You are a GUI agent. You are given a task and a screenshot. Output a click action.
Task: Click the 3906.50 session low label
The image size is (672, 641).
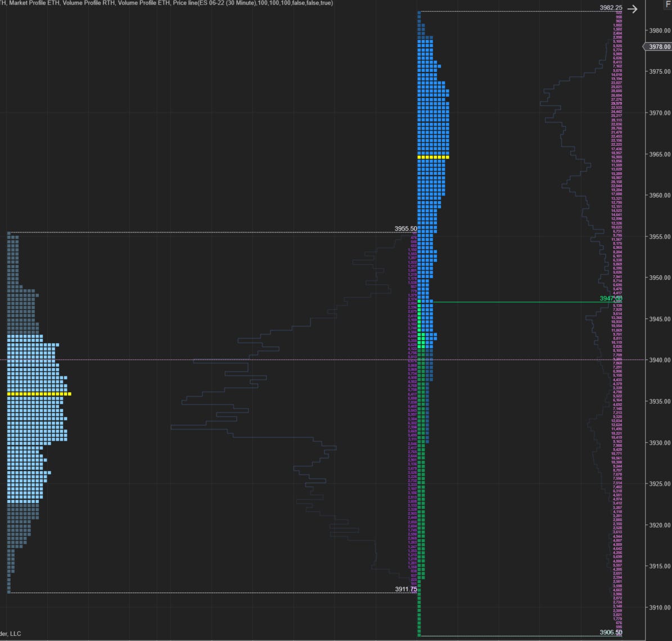pyautogui.click(x=611, y=632)
